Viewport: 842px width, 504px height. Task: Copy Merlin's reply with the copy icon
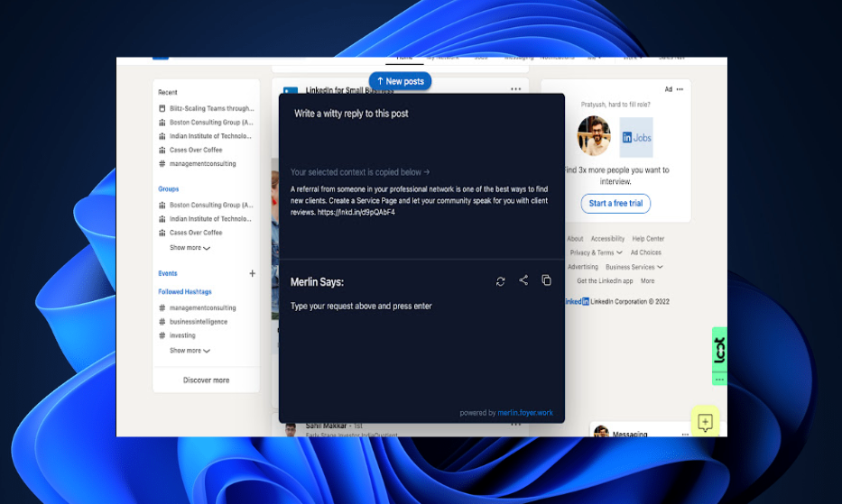tap(546, 280)
